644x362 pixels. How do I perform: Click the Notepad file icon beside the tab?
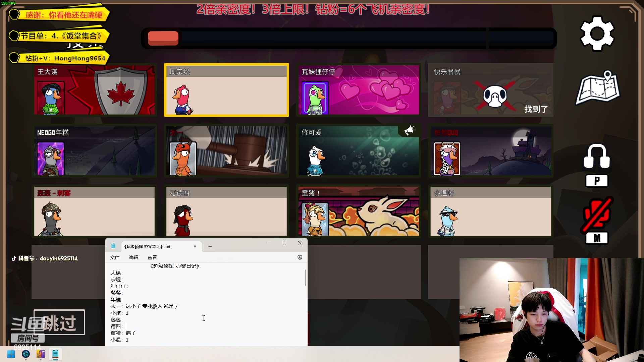click(113, 247)
